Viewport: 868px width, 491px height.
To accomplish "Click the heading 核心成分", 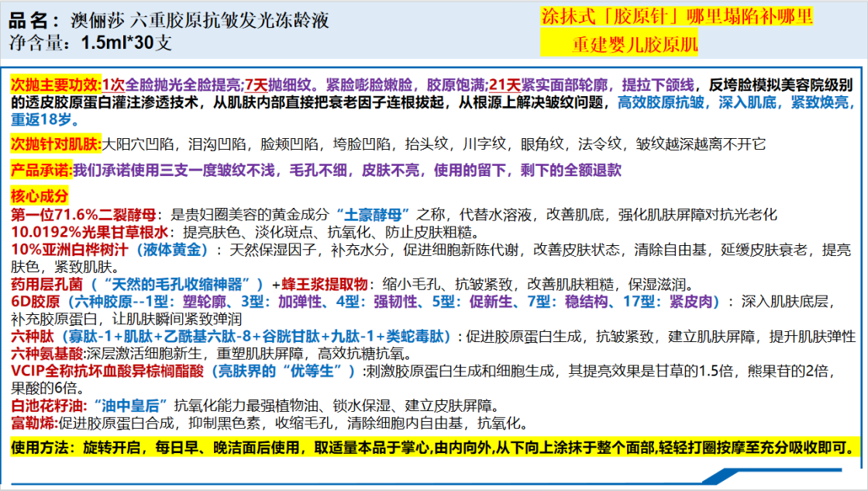I will [40, 196].
